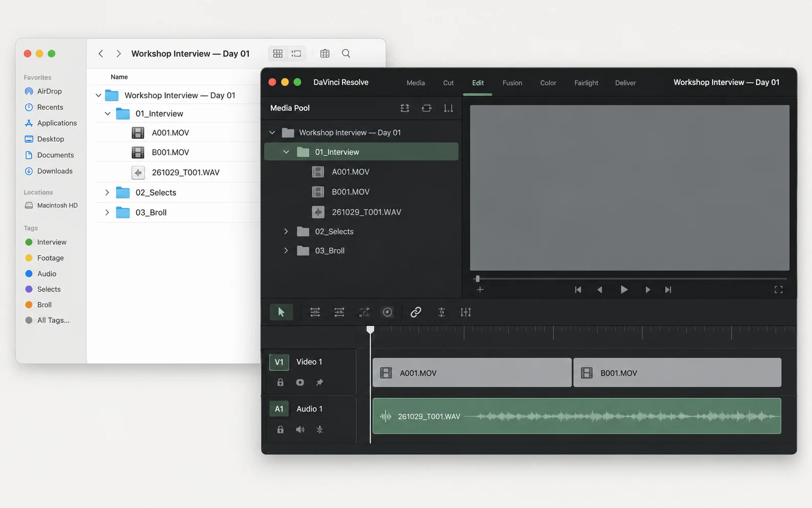Toggle the pin icon on Video 1
This screenshot has width=812, height=508.
point(319,383)
